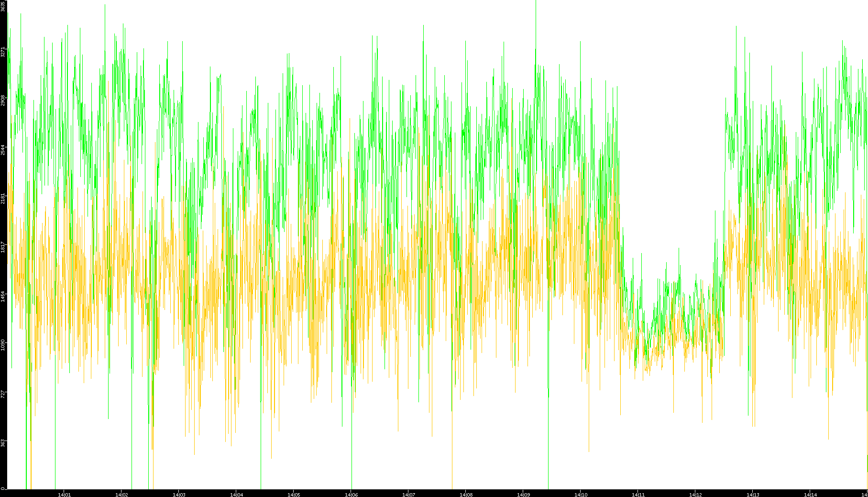Image resolution: width=868 pixels, height=497 pixels.
Task: Pick the 1817 y-axis value
Action: [3, 247]
